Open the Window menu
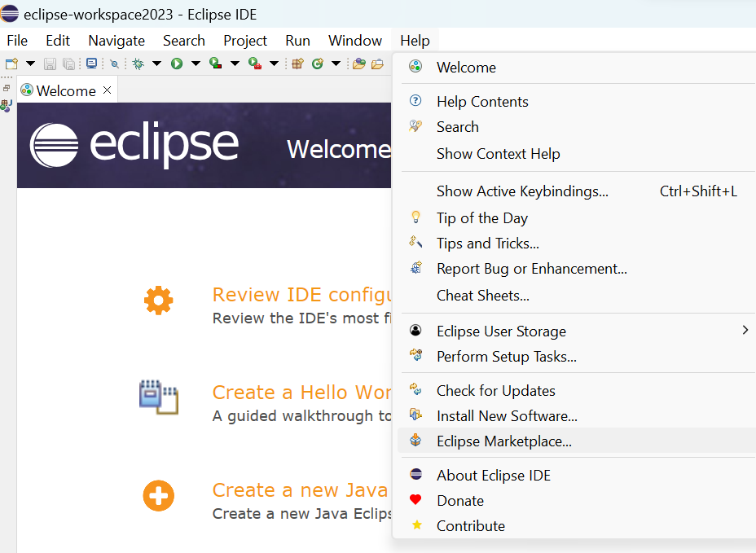Screen dimensions: 756x553 pyautogui.click(x=355, y=41)
